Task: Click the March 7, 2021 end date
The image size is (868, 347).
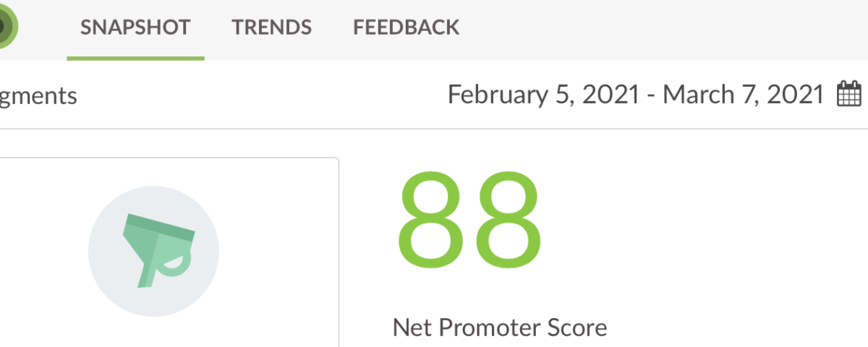Action: click(744, 95)
